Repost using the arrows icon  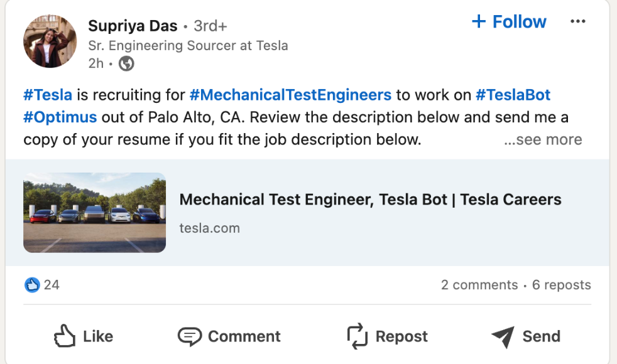(x=357, y=336)
